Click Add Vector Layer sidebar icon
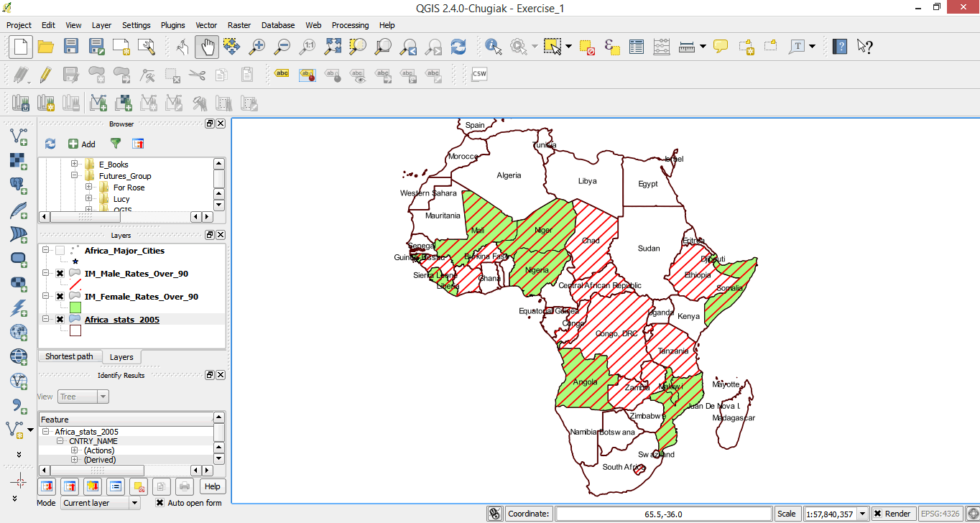 click(x=19, y=136)
